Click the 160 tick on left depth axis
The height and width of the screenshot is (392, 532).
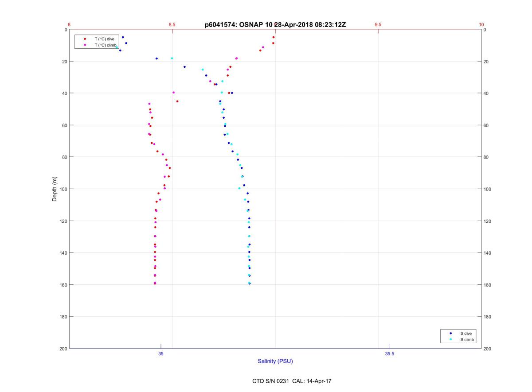(63, 285)
